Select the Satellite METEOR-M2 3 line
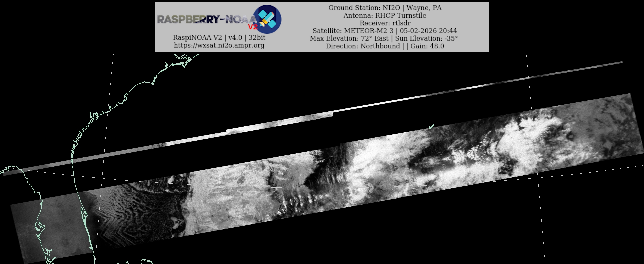This screenshot has height=264, width=644. coord(385,31)
